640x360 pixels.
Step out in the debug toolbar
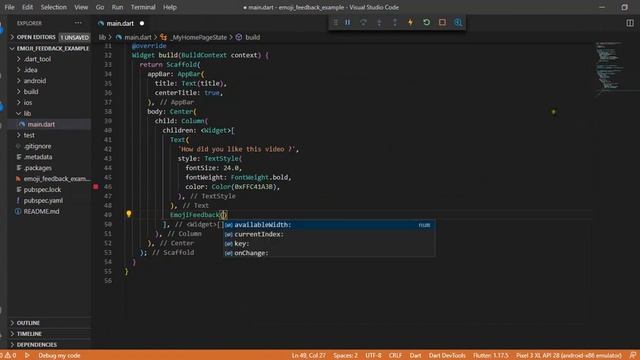[x=395, y=22]
